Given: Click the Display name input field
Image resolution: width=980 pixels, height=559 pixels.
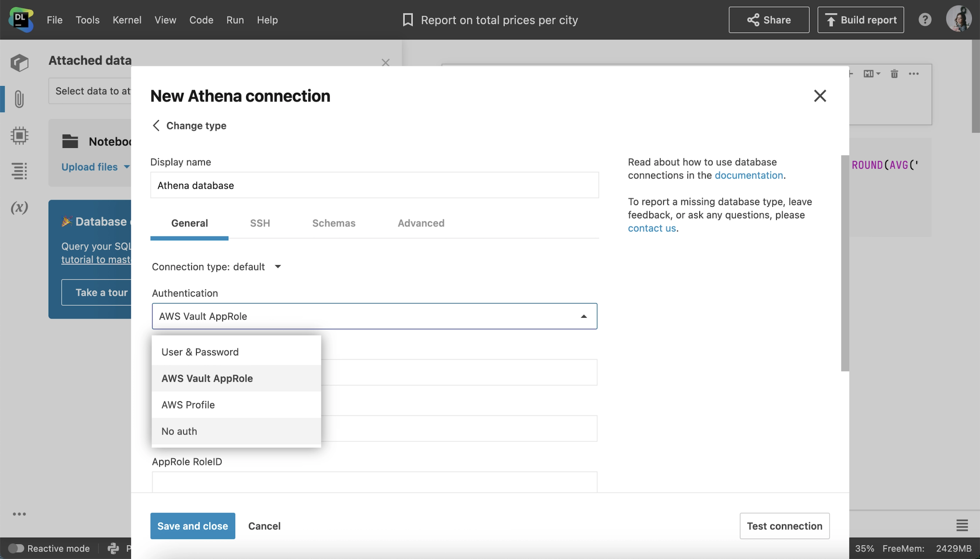Looking at the screenshot, I should coord(374,185).
